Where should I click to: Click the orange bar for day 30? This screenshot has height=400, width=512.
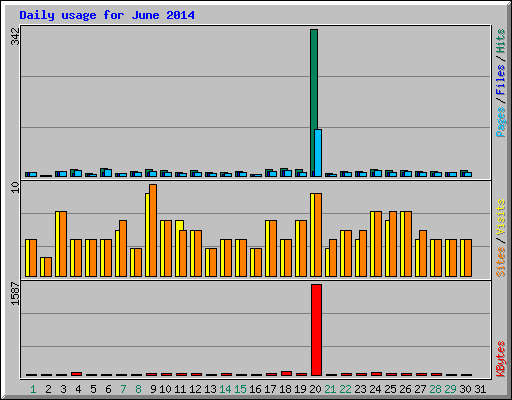468,258
